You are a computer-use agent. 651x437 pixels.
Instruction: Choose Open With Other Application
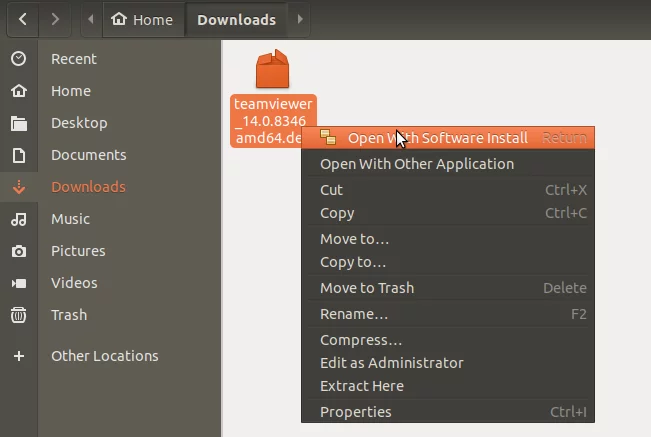click(448, 164)
